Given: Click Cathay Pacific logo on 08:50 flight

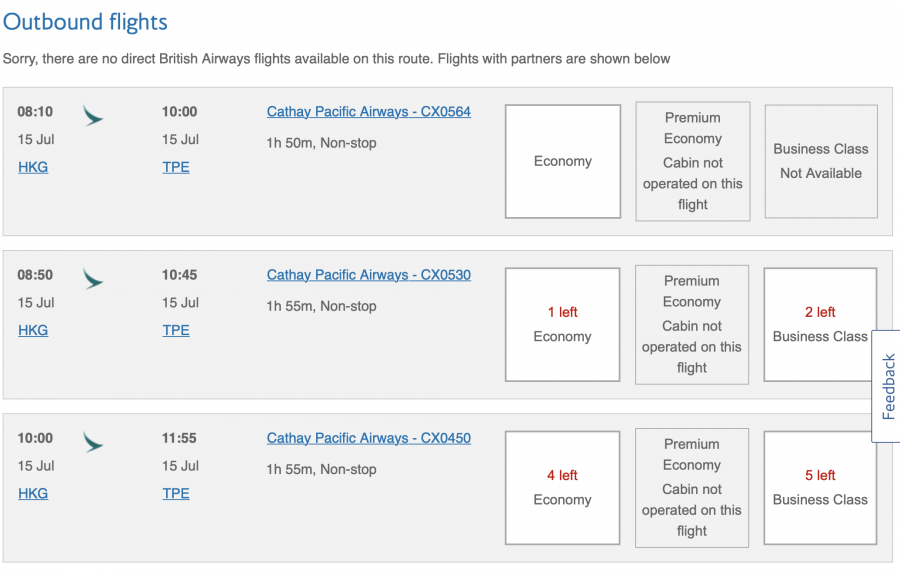Looking at the screenshot, I should coord(93,279).
